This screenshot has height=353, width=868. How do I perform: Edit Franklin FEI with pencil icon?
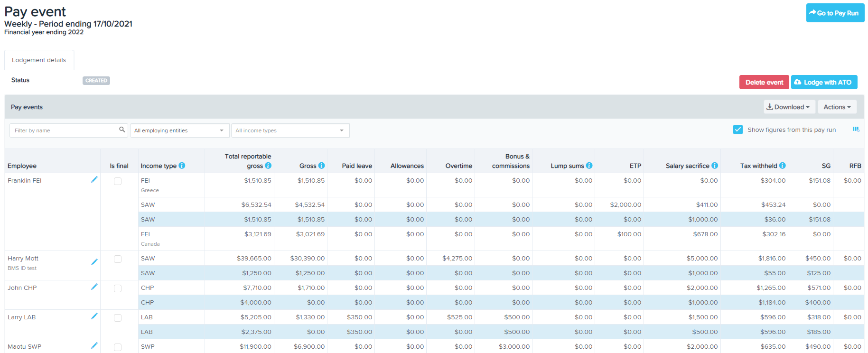pos(94,179)
